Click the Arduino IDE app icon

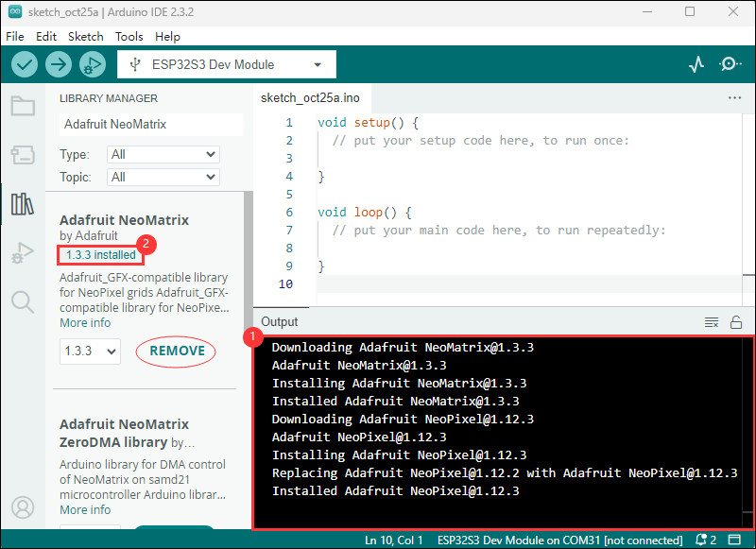(15, 11)
